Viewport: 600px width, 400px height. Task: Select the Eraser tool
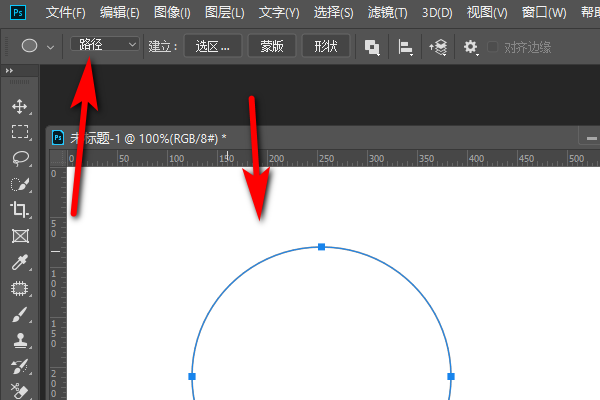20,391
